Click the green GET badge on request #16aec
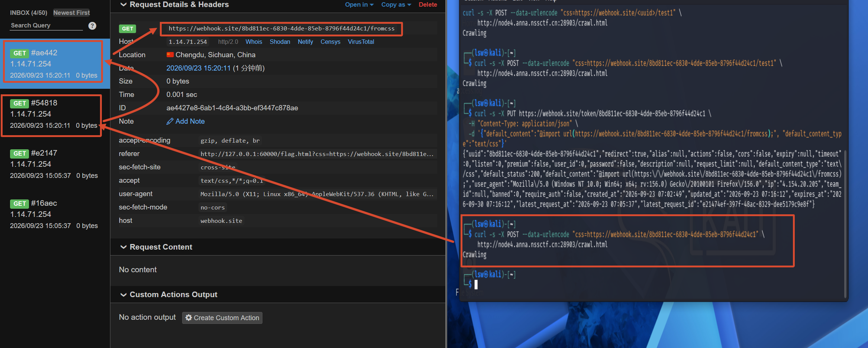 click(x=20, y=204)
